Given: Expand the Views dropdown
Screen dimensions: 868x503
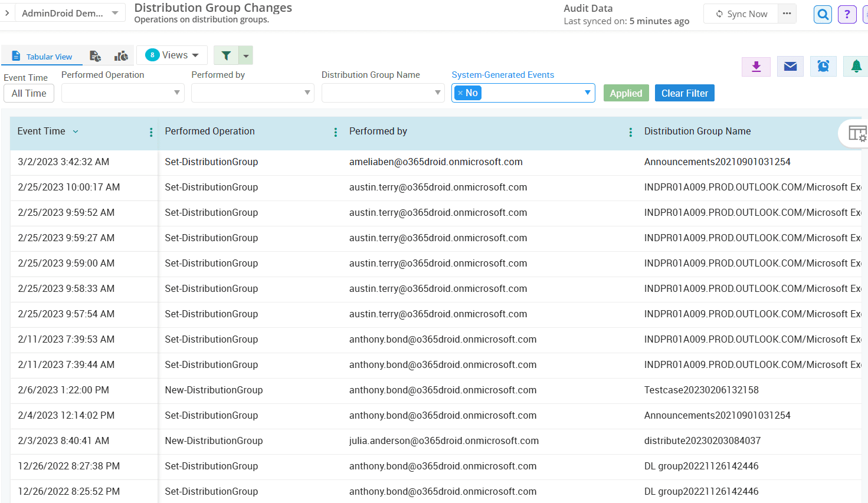Looking at the screenshot, I should coord(172,55).
